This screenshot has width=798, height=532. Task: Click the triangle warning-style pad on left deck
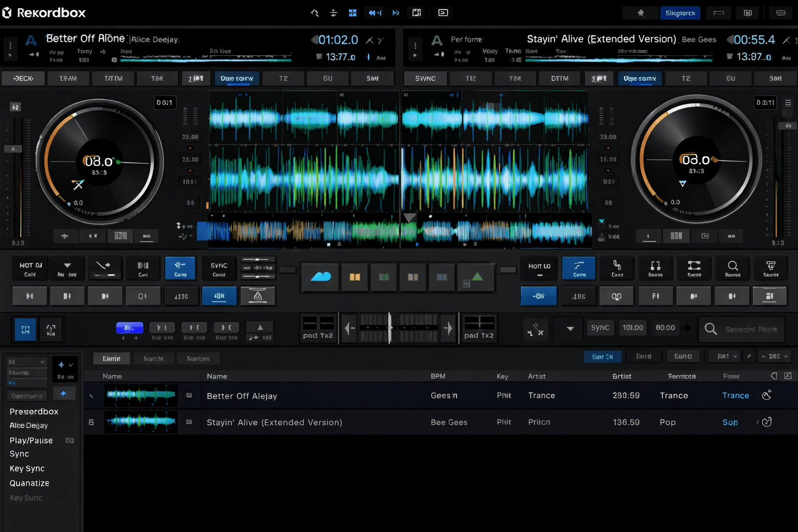[258, 296]
